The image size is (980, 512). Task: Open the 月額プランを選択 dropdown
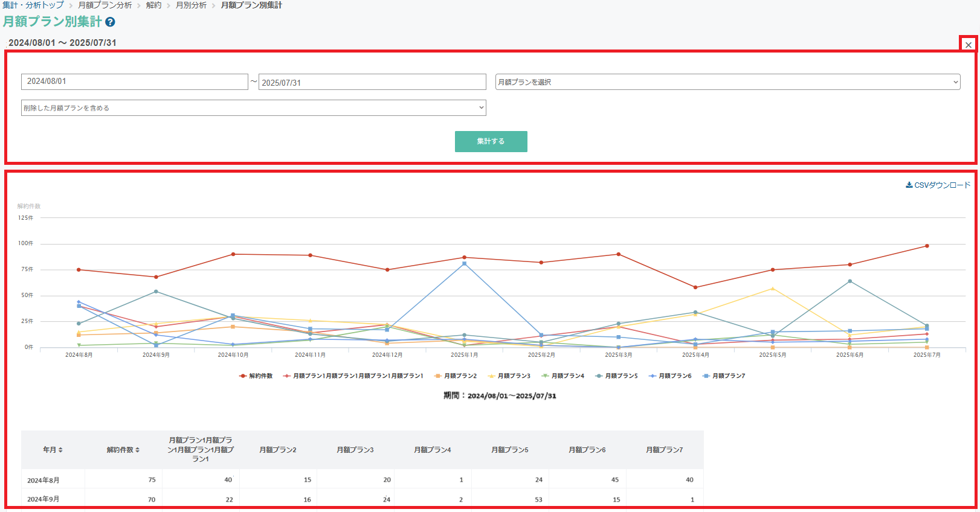point(727,82)
